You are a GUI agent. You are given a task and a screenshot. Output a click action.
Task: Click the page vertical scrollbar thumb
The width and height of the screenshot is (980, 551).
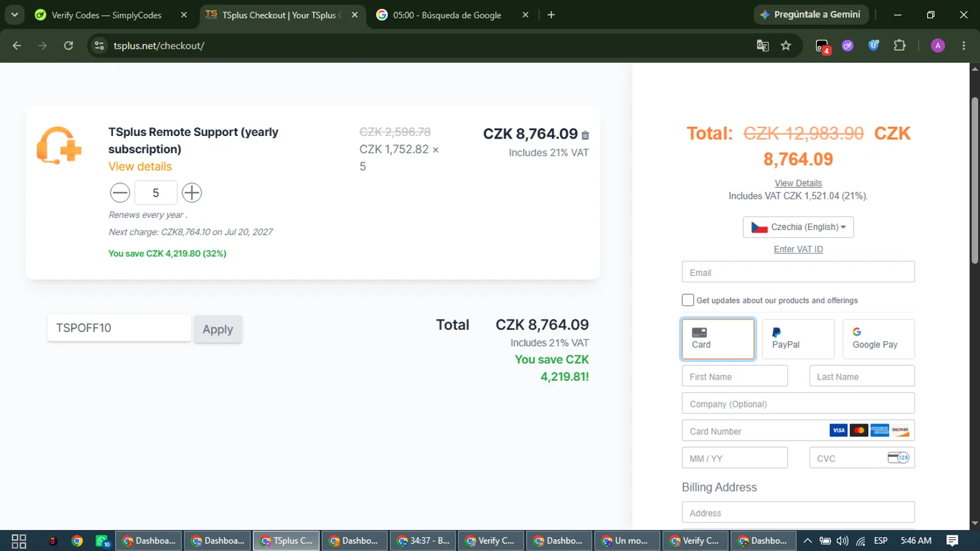pyautogui.click(x=975, y=180)
